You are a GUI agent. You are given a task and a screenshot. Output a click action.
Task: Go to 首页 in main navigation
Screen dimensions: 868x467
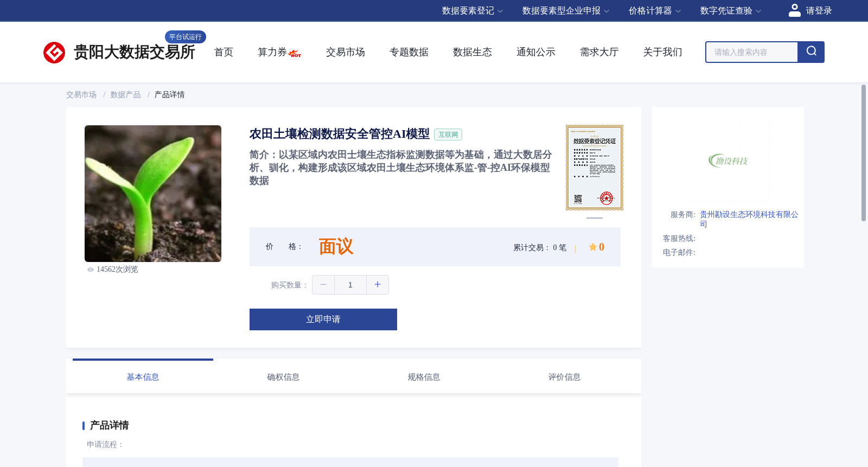[x=224, y=52]
